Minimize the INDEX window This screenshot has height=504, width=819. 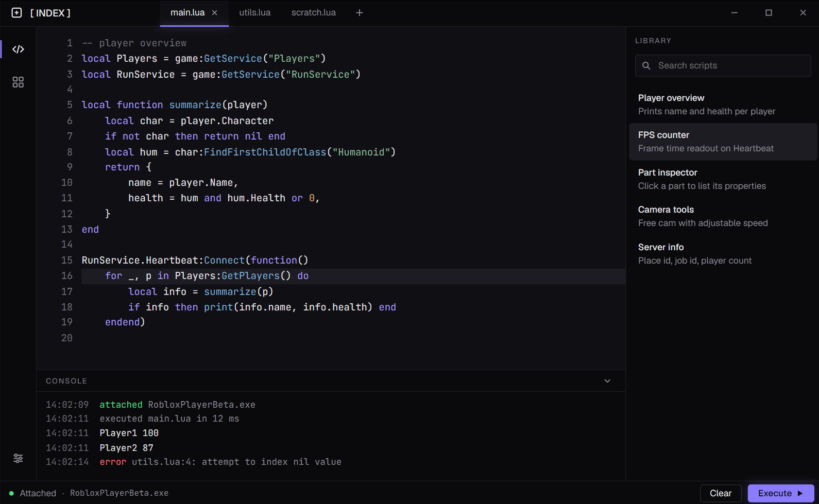point(735,13)
